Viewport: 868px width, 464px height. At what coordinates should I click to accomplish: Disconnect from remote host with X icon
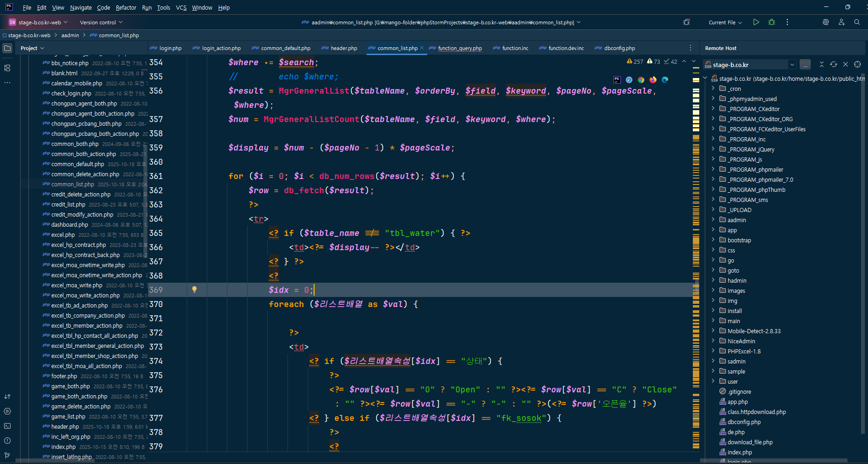pyautogui.click(x=846, y=65)
